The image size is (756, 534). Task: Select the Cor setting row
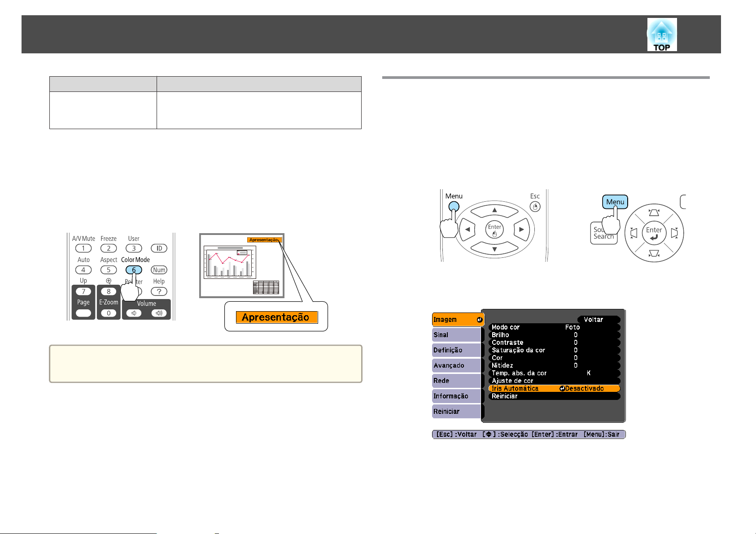554,358
